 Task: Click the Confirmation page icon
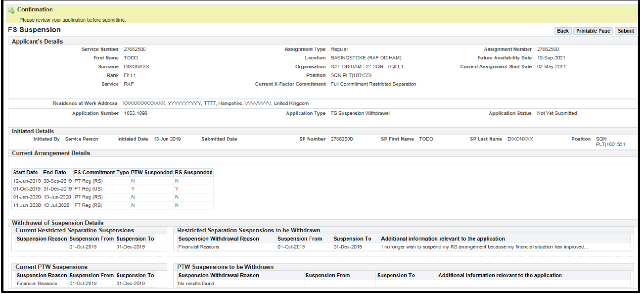tap(11, 10)
